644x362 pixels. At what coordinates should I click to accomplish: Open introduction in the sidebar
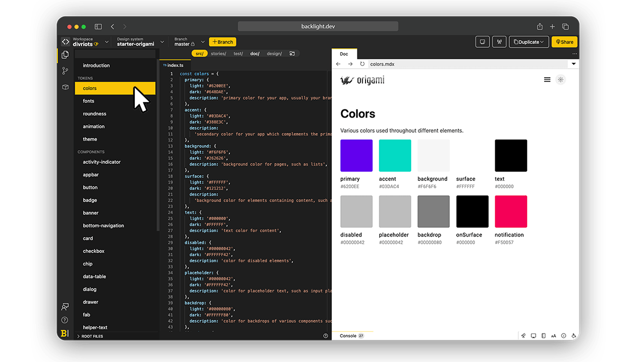coord(96,65)
